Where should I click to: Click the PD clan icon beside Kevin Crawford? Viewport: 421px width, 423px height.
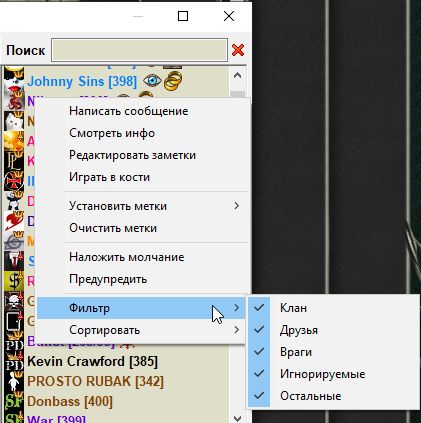tap(14, 361)
